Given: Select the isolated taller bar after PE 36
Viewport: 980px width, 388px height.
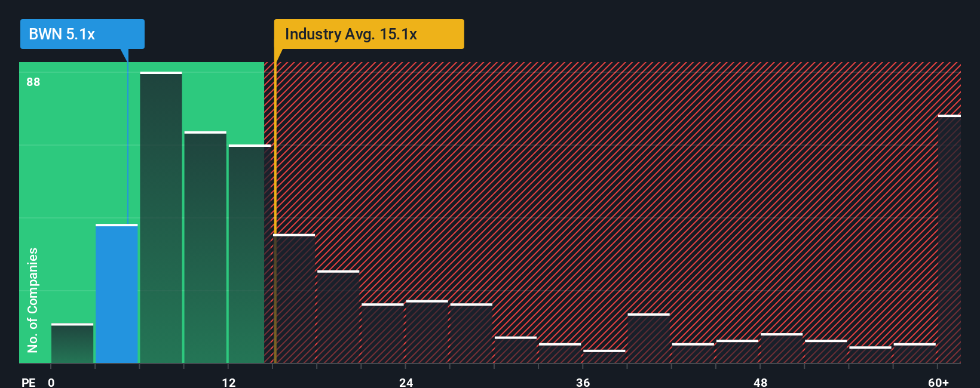Looking at the screenshot, I should 648,338.
